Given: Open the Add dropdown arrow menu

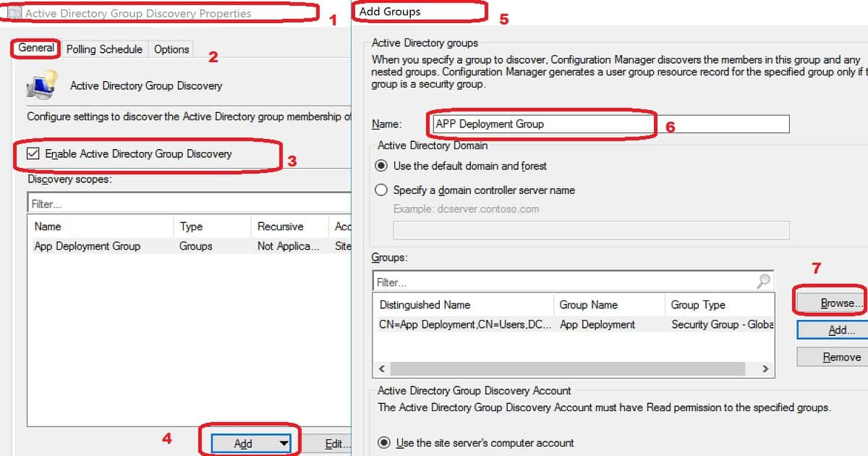Looking at the screenshot, I should click(284, 443).
